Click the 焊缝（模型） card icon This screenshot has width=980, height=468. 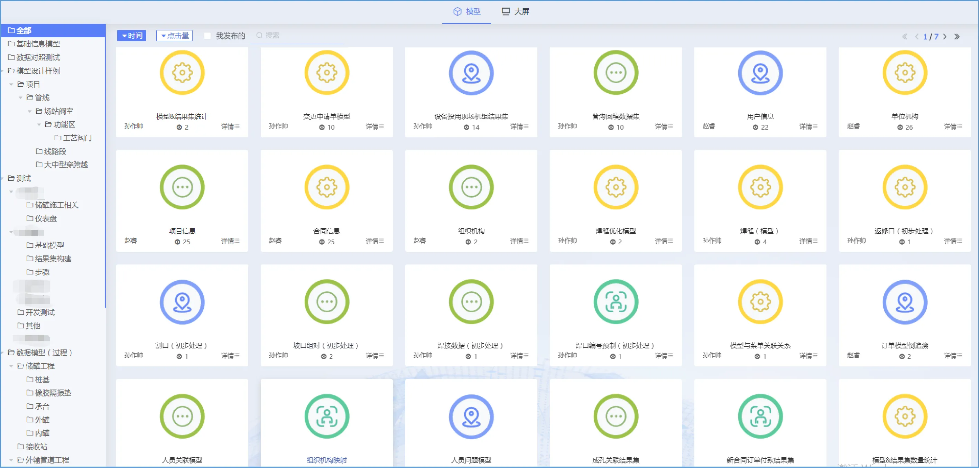[760, 187]
